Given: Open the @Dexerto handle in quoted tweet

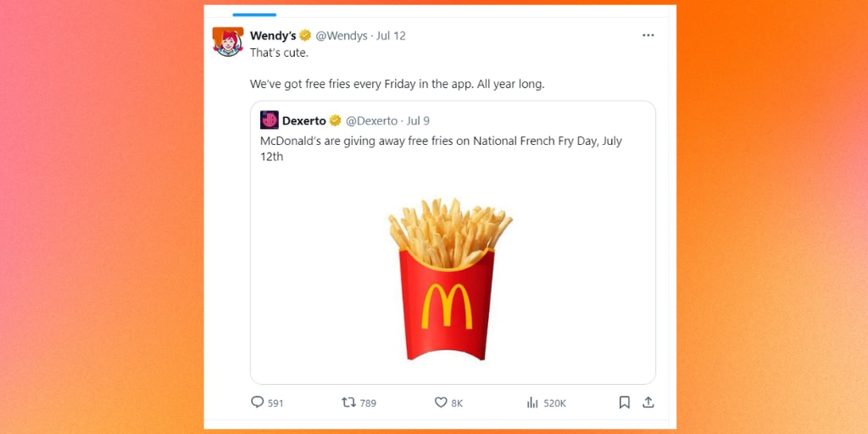Looking at the screenshot, I should tap(371, 120).
